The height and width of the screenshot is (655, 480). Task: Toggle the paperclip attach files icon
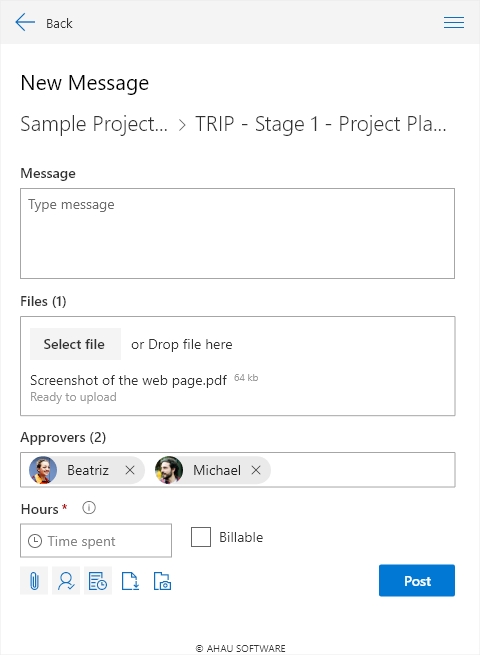click(x=34, y=581)
